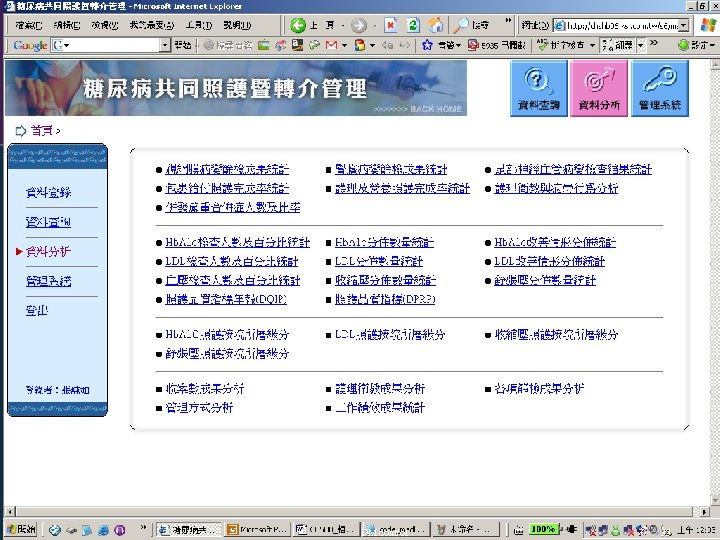Click inside the Google toolbar search field

[x=110, y=45]
